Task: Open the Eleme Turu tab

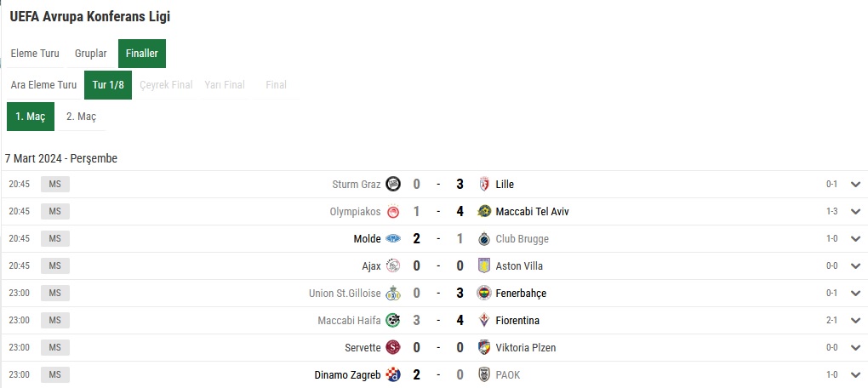Action: (x=35, y=54)
